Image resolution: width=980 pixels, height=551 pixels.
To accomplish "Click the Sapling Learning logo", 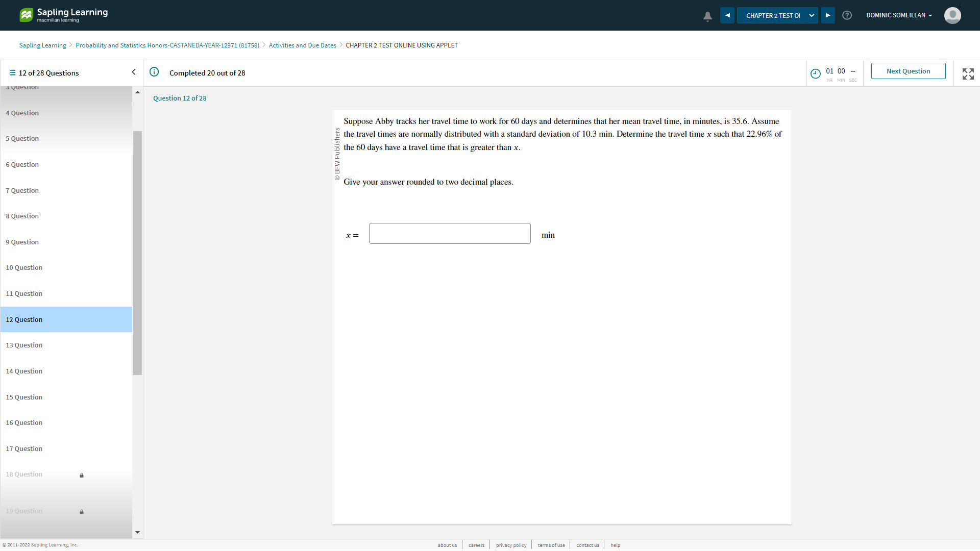I will point(64,15).
